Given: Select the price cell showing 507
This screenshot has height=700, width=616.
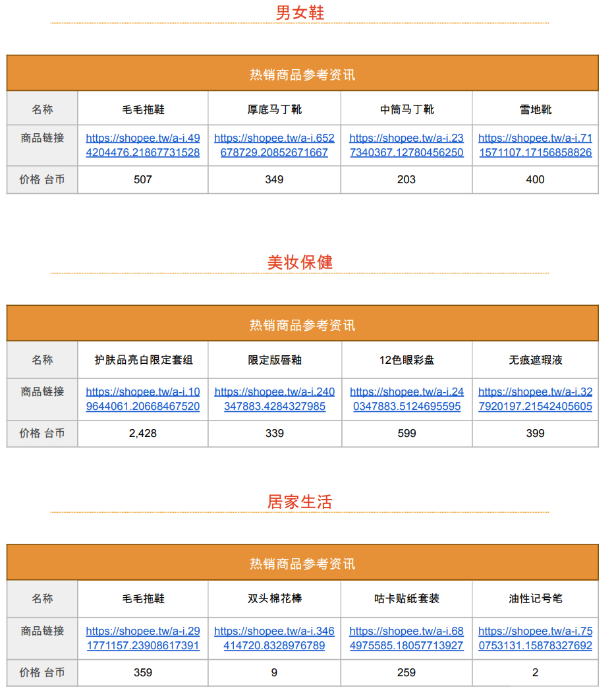Looking at the screenshot, I should [142, 179].
